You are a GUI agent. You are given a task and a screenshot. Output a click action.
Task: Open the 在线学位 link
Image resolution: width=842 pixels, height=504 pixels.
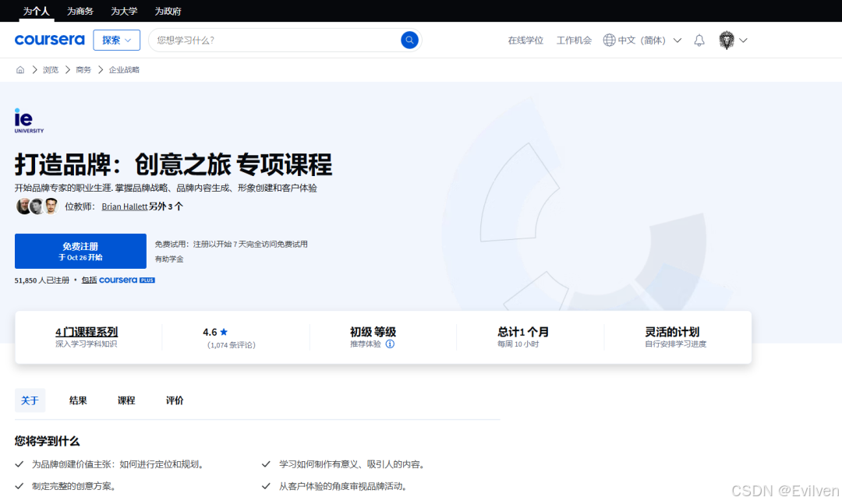525,41
